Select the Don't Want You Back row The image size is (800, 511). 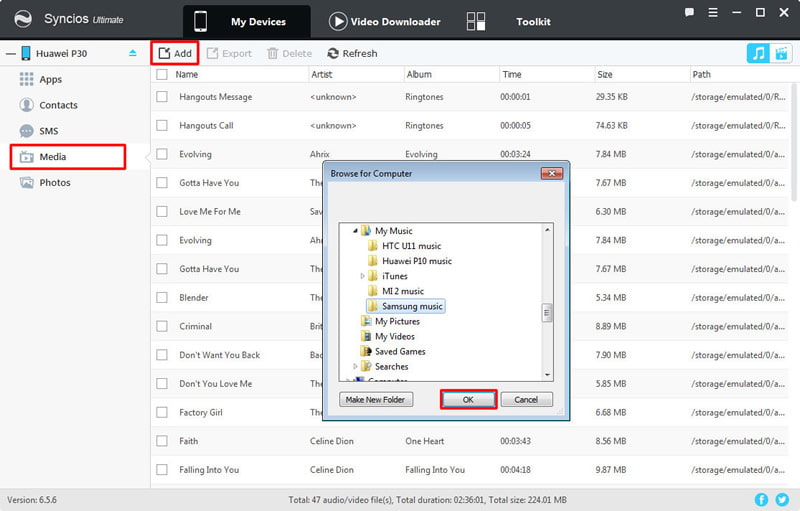click(469, 355)
